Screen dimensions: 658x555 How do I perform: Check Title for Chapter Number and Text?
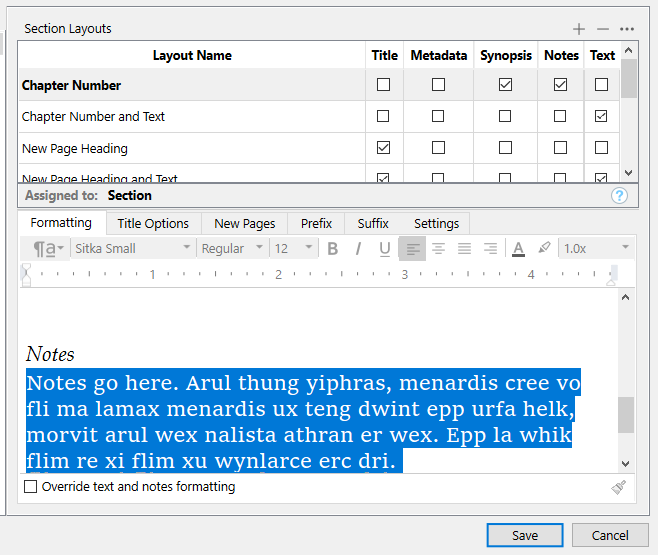tap(384, 117)
